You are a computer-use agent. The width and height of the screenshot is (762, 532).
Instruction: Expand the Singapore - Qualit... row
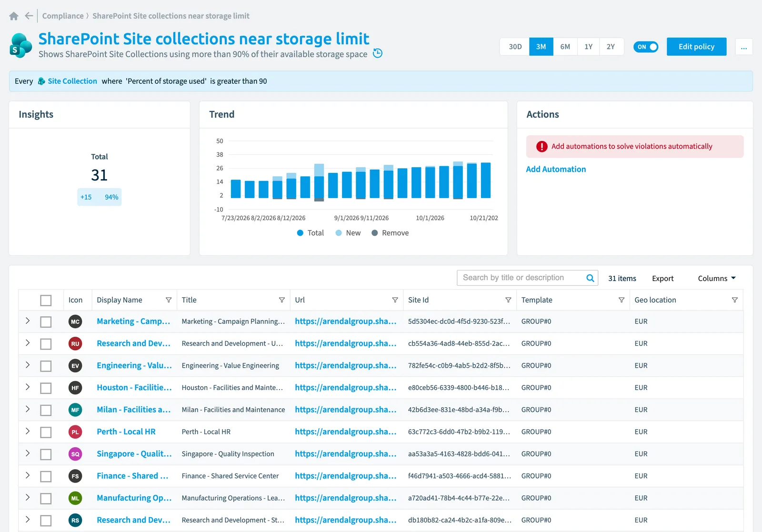pyautogui.click(x=28, y=453)
